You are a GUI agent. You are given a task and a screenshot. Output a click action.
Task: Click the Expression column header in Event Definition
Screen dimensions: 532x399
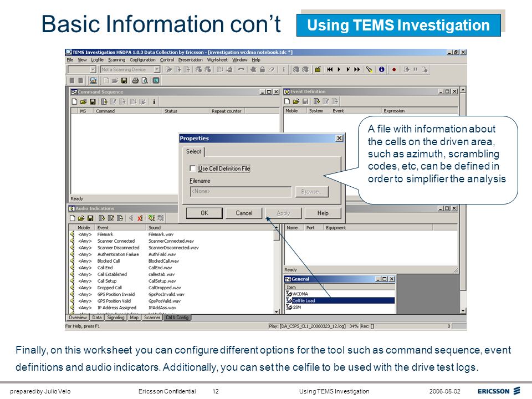click(x=419, y=111)
